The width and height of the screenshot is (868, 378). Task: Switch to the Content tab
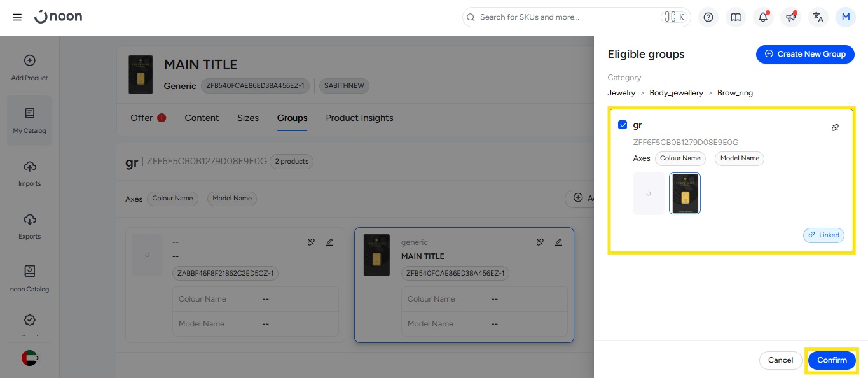[x=202, y=118]
